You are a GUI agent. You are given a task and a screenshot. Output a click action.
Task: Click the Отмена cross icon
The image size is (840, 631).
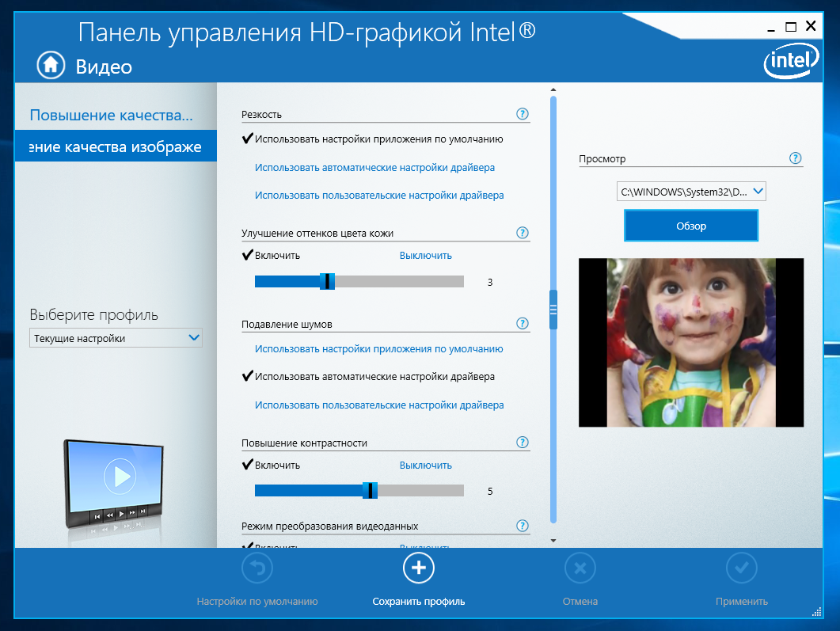point(580,568)
